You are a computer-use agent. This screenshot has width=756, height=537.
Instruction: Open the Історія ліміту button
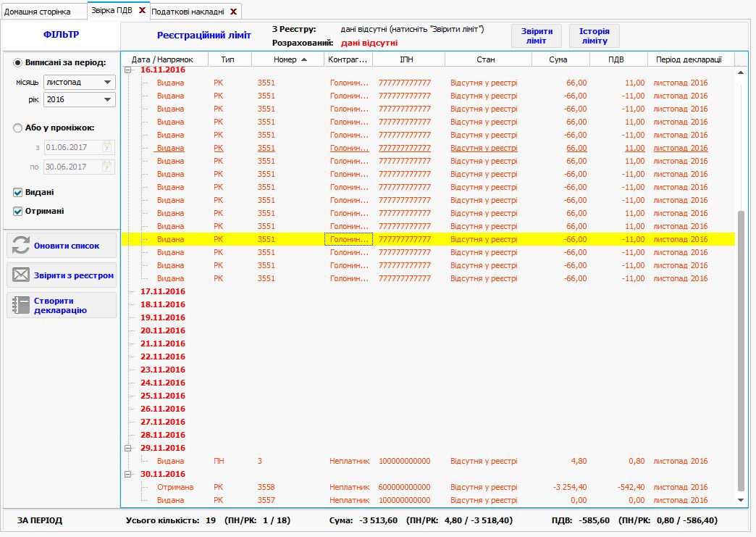click(594, 36)
